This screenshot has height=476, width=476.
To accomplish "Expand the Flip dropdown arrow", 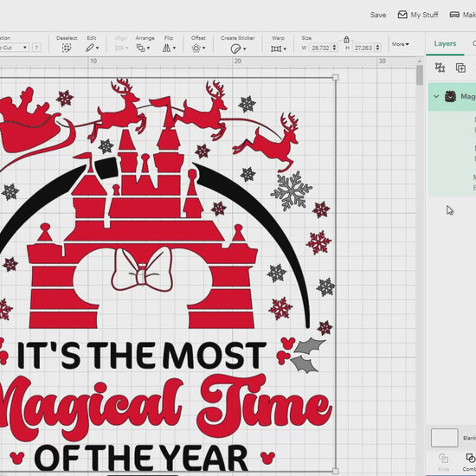I will pyautogui.click(x=174, y=48).
